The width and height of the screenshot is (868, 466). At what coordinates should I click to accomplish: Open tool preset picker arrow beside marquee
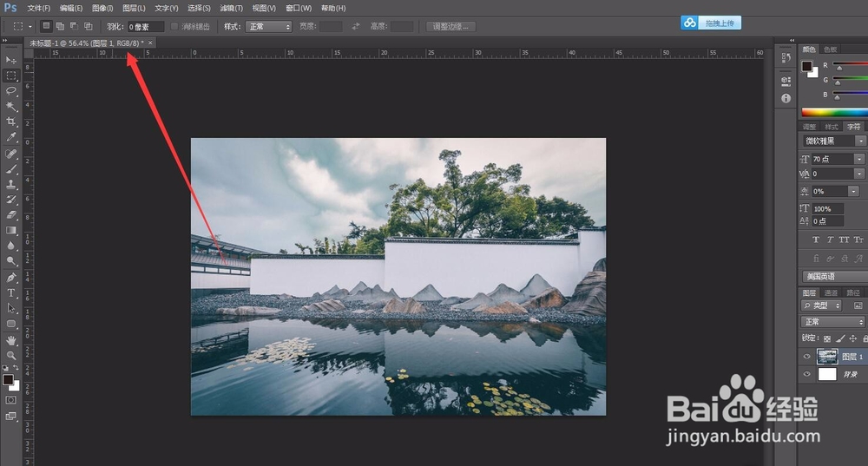pos(30,26)
